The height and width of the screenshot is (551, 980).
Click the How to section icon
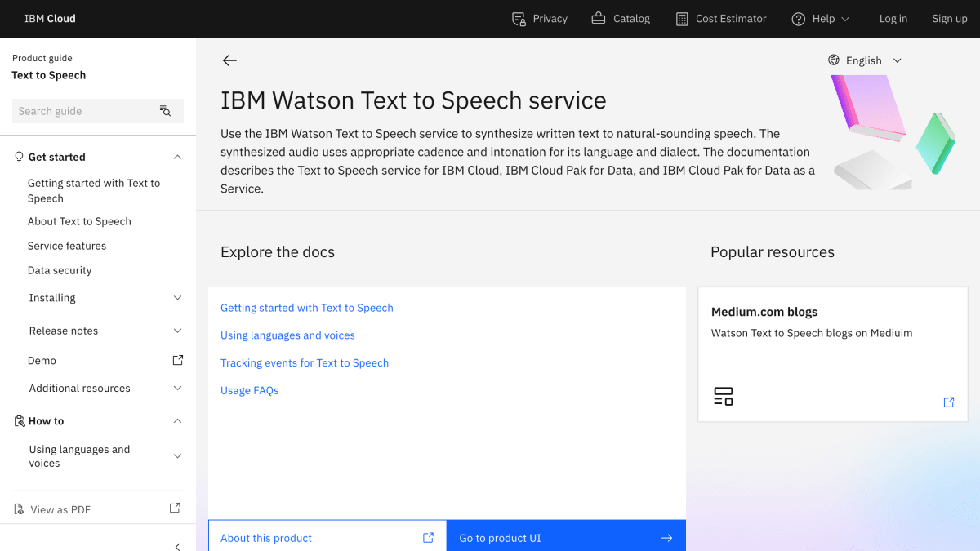point(20,421)
